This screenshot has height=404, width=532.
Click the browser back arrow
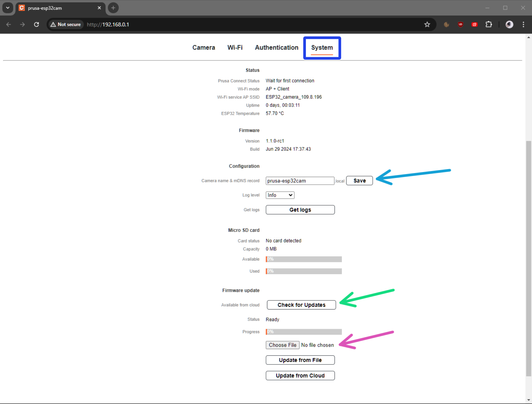pyautogui.click(x=9, y=24)
